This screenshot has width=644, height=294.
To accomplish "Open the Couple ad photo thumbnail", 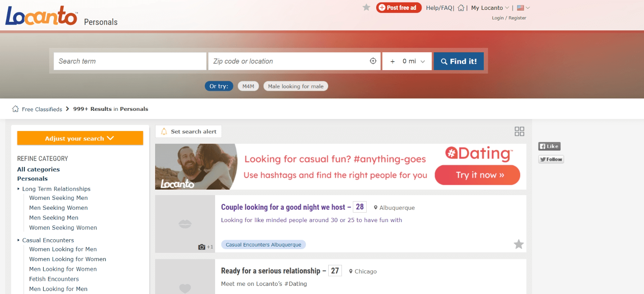I will (x=185, y=224).
